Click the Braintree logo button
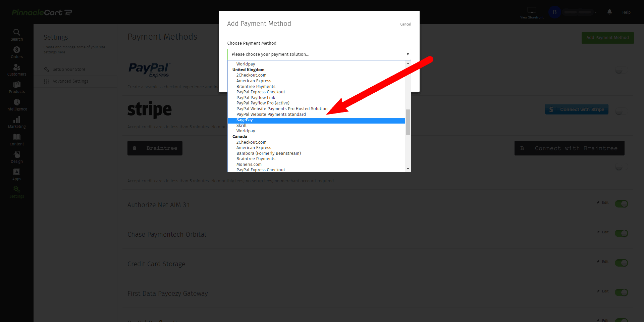Viewport: 644px width, 322px height. [155, 148]
